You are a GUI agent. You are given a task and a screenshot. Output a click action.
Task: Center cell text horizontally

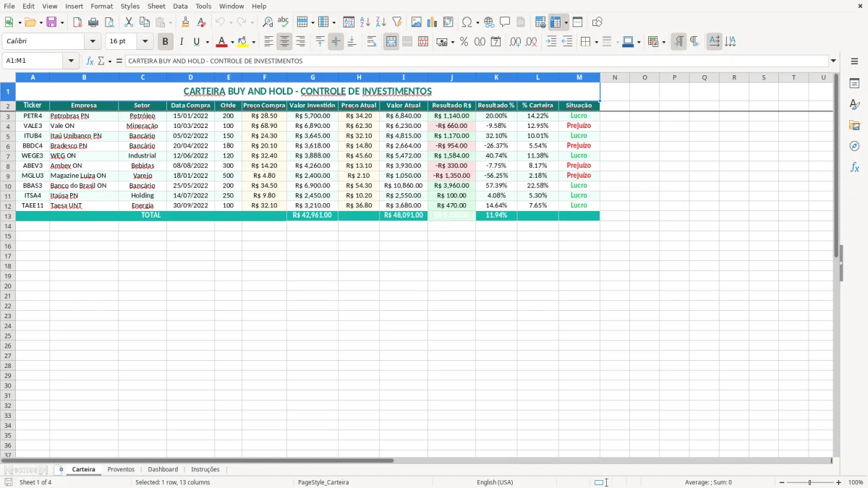284,42
